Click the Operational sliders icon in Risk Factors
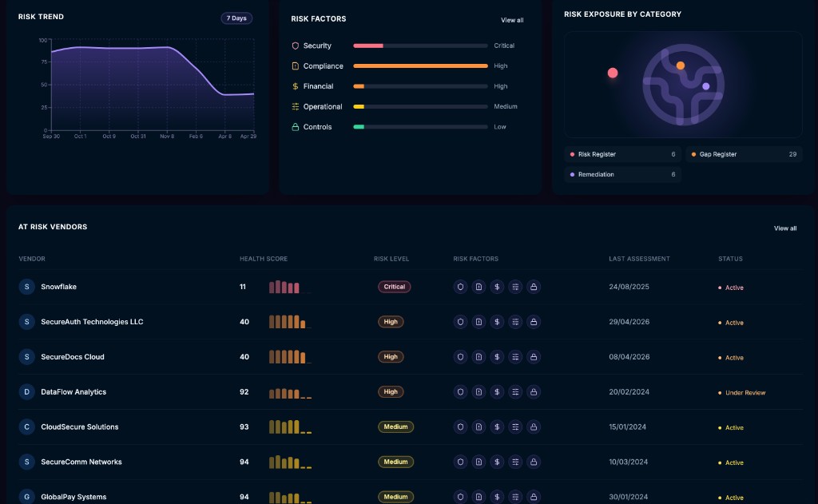The width and height of the screenshot is (818, 504). [x=296, y=106]
